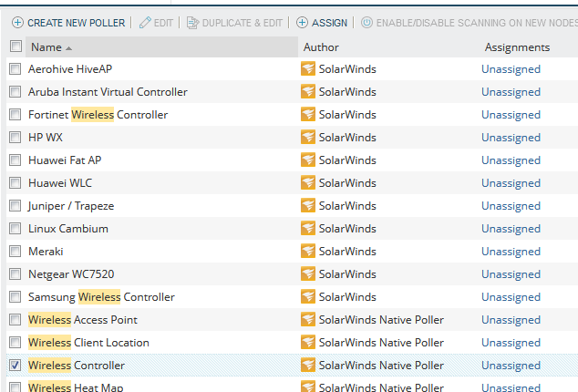Check the Linux Cambium checkbox
The width and height of the screenshot is (578, 392).
15,229
